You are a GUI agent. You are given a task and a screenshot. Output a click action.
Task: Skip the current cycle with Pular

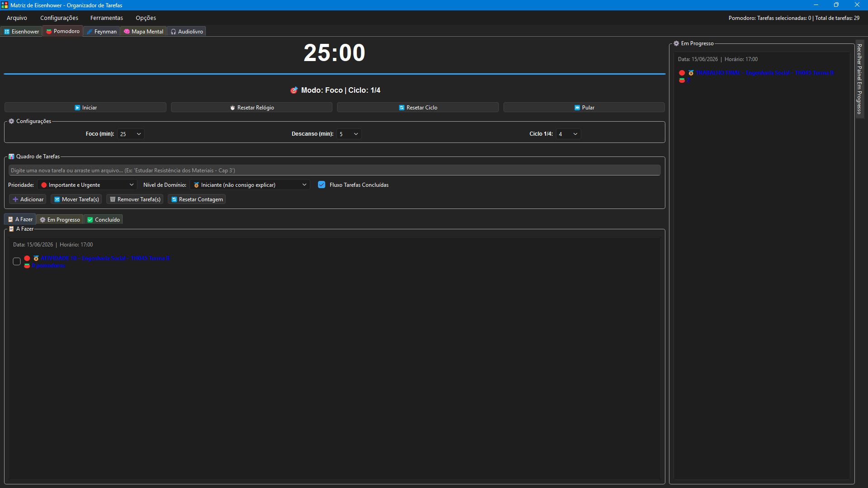tap(584, 107)
